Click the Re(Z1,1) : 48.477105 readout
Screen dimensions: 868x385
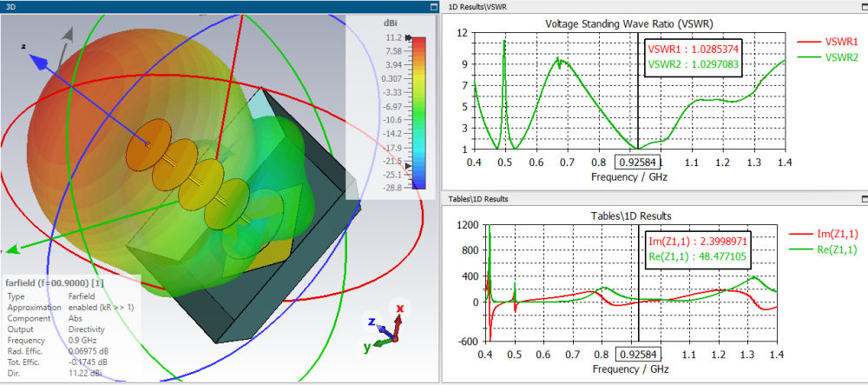(698, 256)
